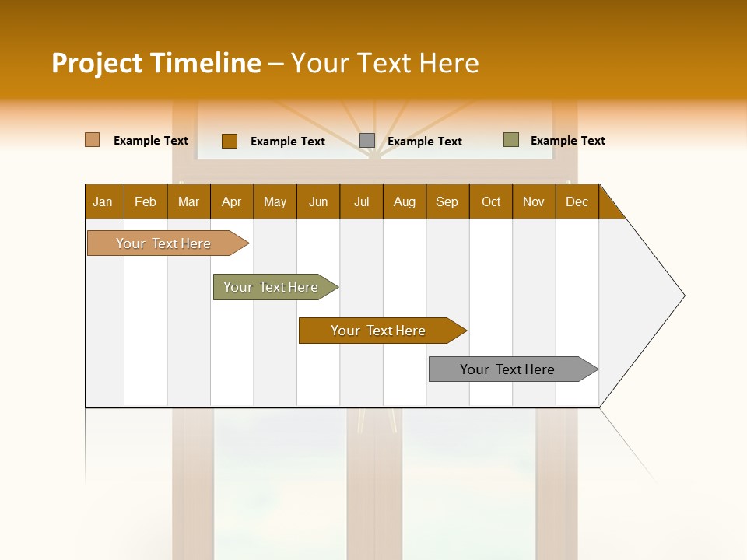The image size is (747, 560).
Task: Click the Jun column header
Action: (x=318, y=201)
